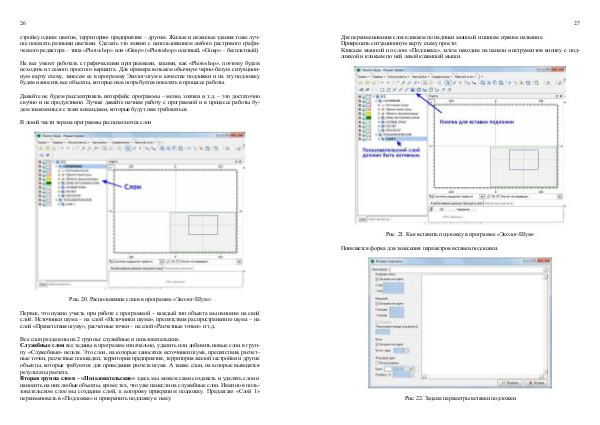Click the highlighted pressed tool button in Figure 21 toolbar
Image resolution: width=600 pixels, height=425 pixels.
click(448, 83)
